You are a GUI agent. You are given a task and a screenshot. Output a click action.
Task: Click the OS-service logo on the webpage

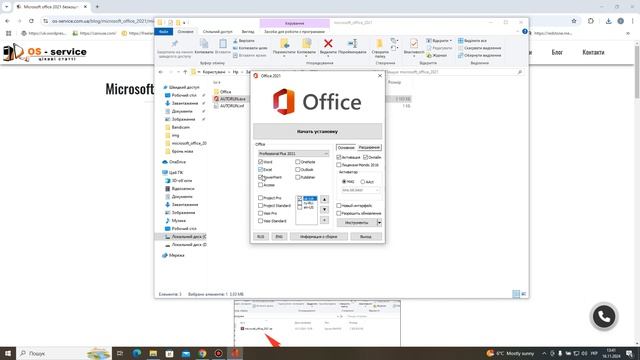(45, 53)
